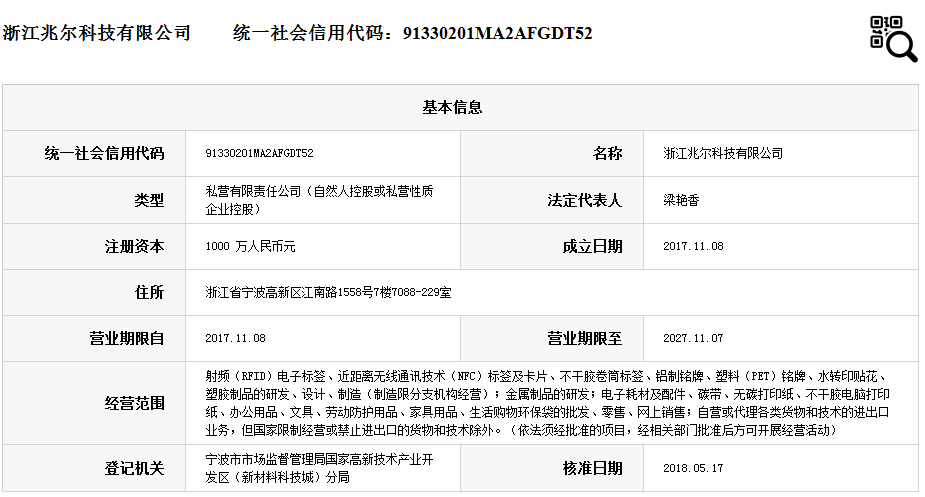Click the 营业期限自 label
The image size is (925, 497).
click(126, 338)
